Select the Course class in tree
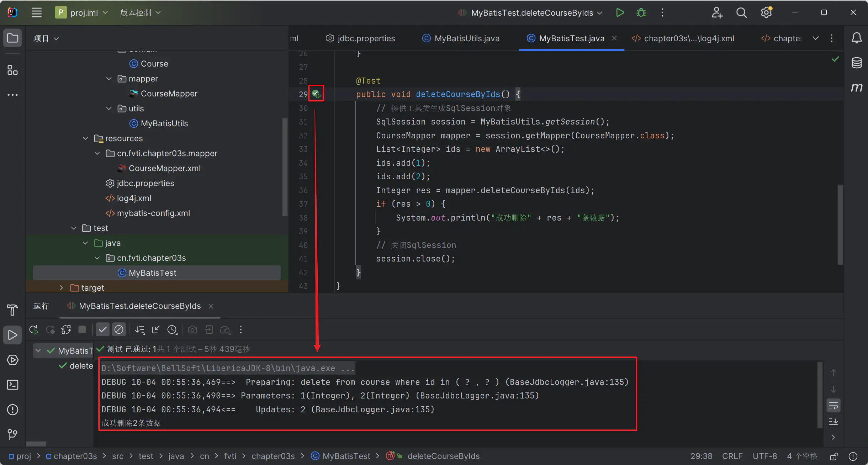868x465 pixels. point(149,64)
